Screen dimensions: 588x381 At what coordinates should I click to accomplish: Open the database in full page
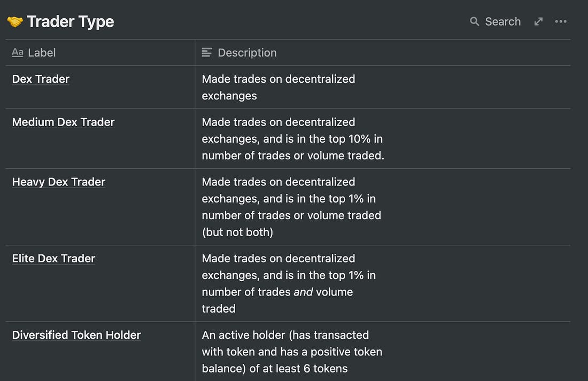click(538, 22)
